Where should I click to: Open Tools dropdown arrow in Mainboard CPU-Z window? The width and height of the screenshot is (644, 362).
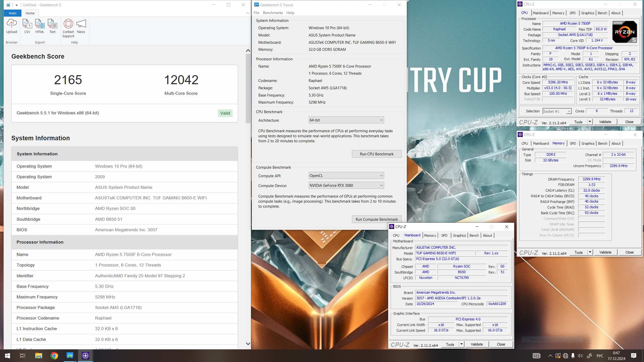[462, 344]
